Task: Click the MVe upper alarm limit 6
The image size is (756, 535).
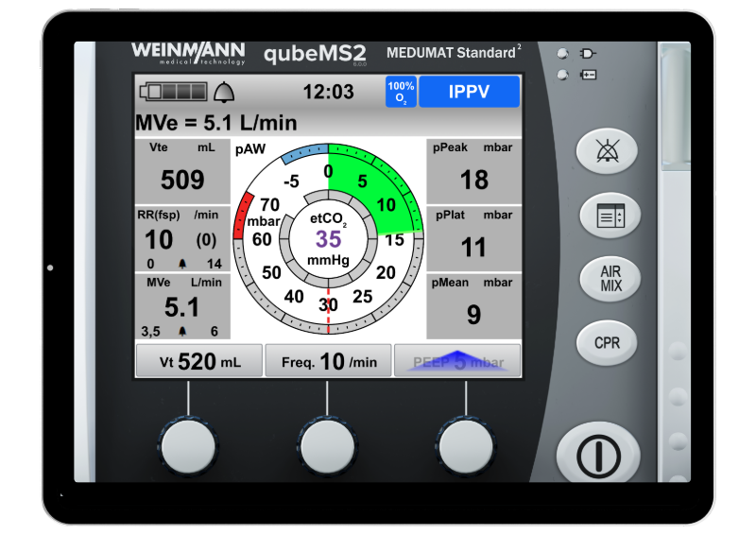Action: (215, 331)
